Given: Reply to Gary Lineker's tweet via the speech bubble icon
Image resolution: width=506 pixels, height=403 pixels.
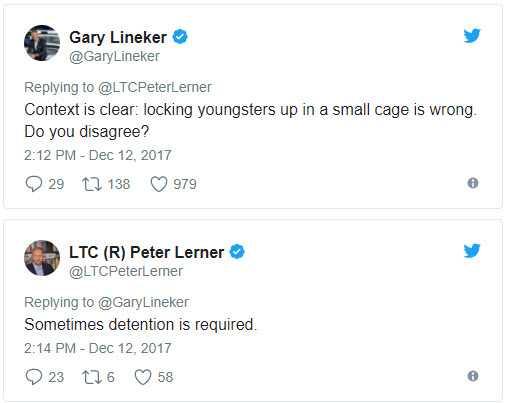Looking at the screenshot, I should (34, 184).
